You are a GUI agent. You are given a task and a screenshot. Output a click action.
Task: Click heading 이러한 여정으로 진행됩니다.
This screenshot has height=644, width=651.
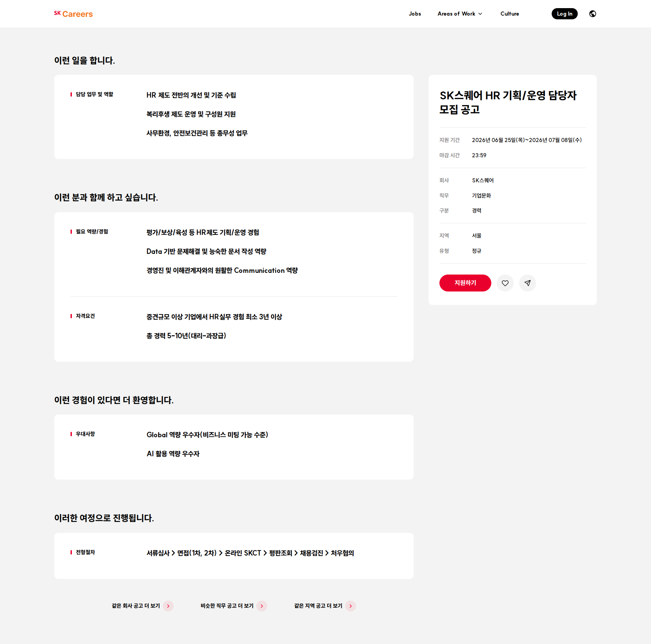pos(104,518)
